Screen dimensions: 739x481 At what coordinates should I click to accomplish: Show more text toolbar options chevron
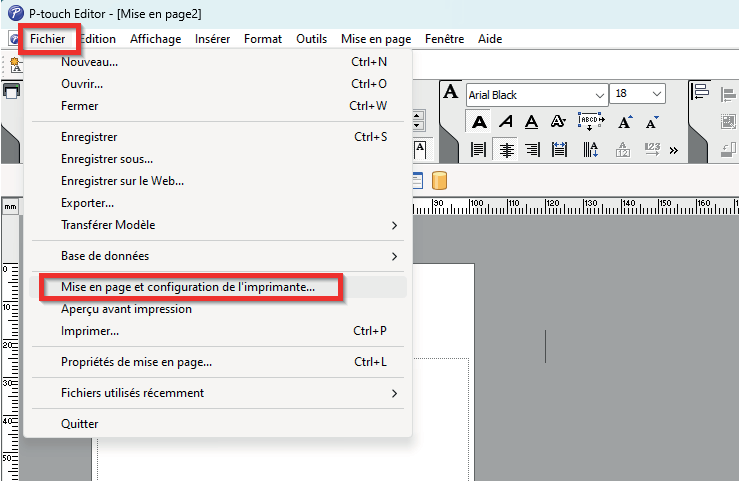point(673,150)
